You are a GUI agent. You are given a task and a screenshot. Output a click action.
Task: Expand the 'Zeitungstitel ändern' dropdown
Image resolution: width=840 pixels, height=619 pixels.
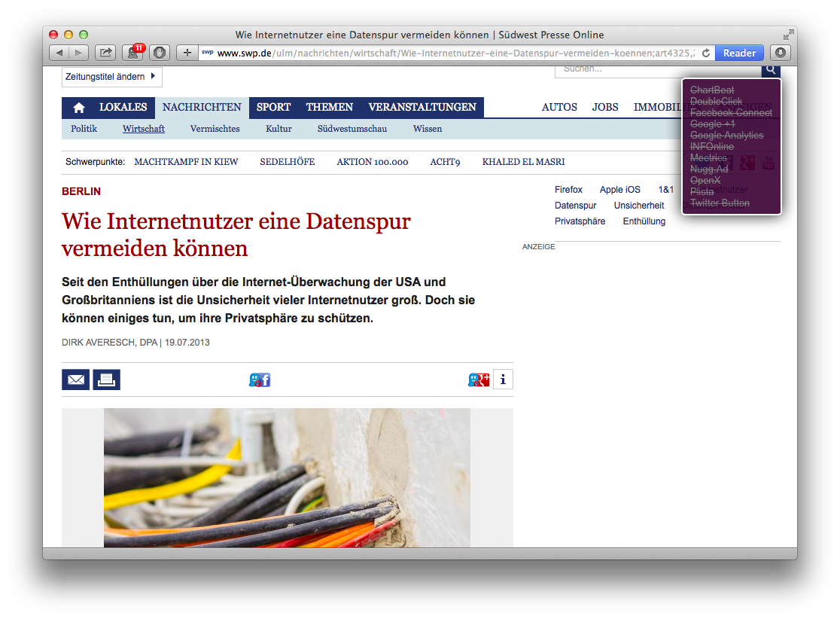coord(111,77)
